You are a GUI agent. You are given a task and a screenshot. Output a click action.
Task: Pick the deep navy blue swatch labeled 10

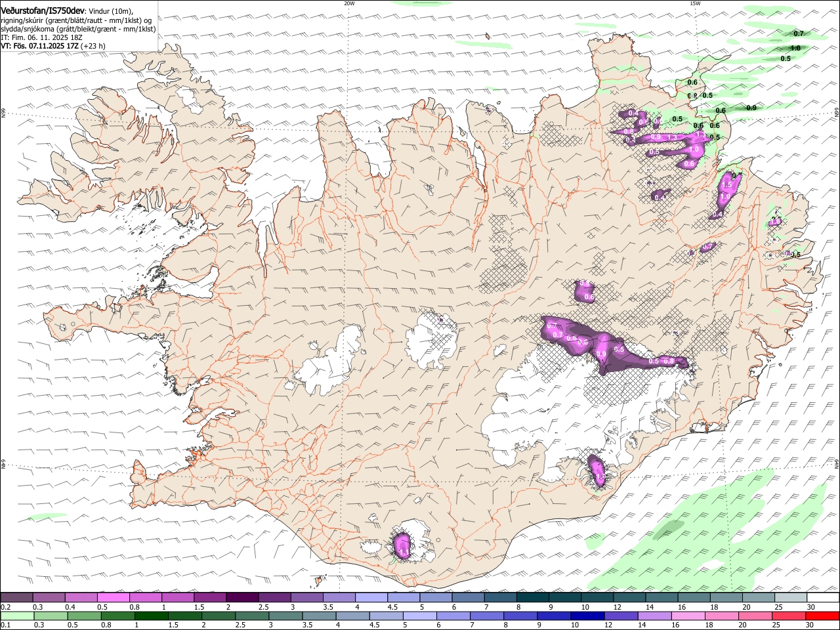click(587, 616)
